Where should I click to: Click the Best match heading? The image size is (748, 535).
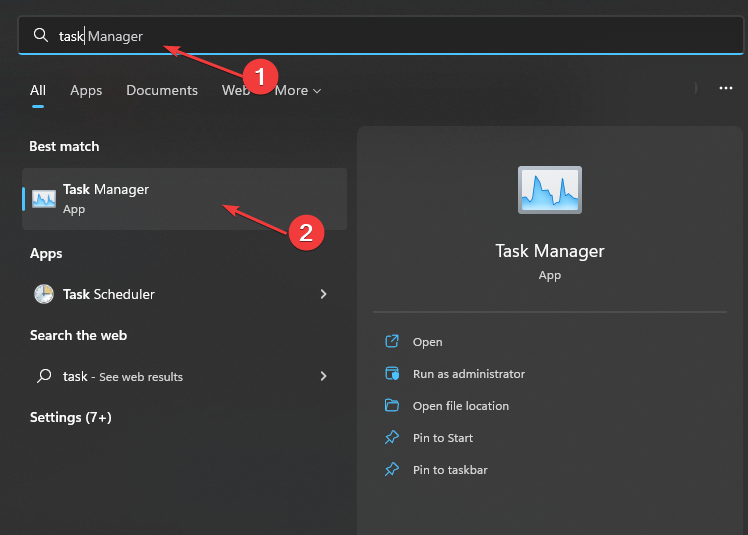pos(64,146)
